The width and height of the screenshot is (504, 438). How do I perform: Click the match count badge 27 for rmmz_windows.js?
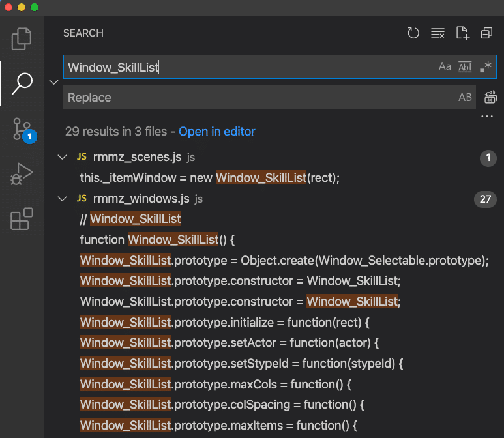coord(485,199)
